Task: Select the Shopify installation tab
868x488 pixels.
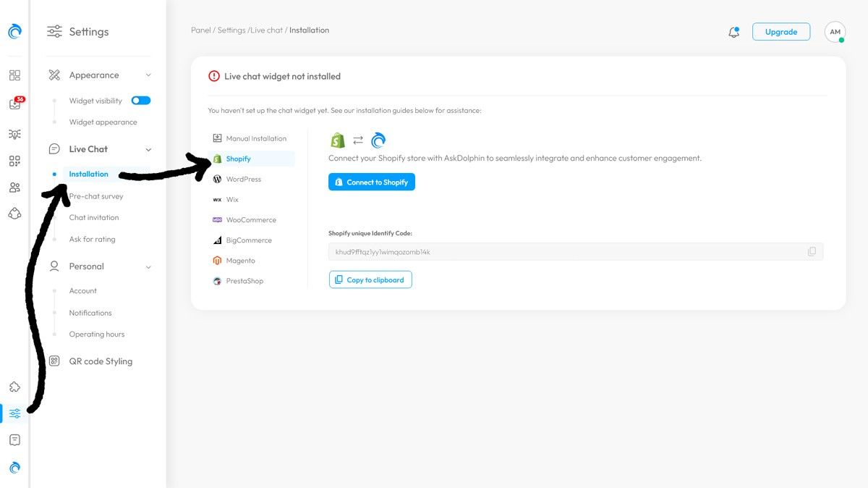Action: coord(251,159)
